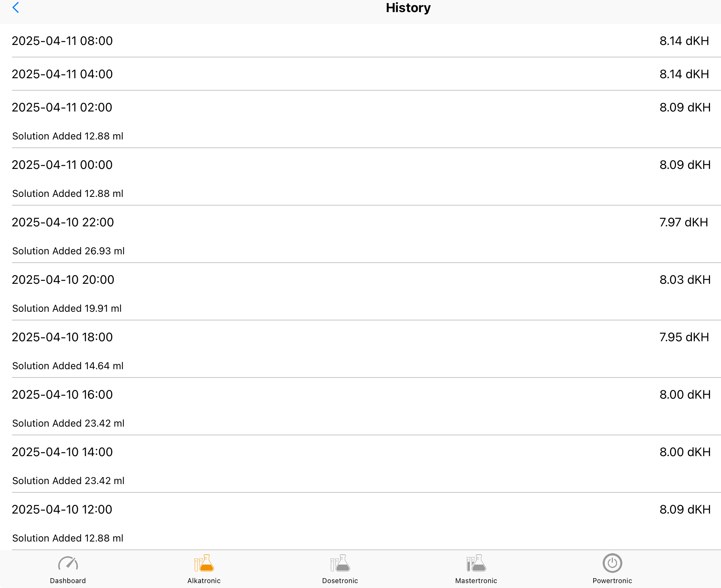Tap the 2025-04-10 22:00 entry
721x588 pixels.
tap(63, 222)
